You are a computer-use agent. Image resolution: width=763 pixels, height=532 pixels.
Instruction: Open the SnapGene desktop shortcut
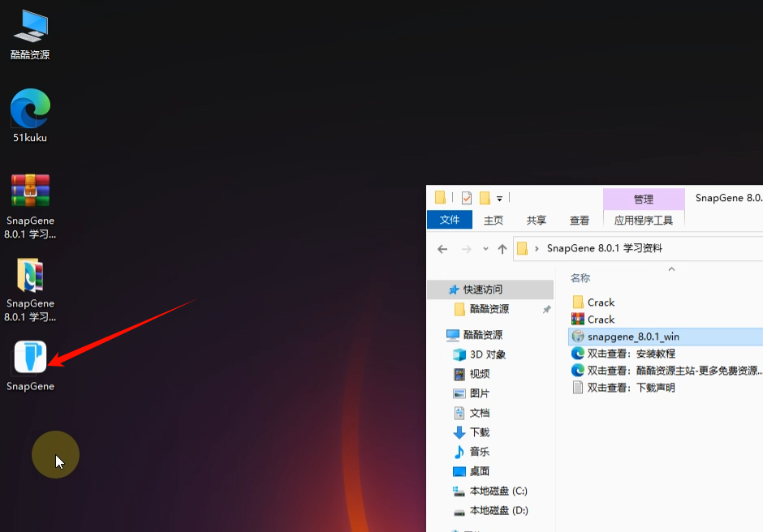click(x=30, y=358)
